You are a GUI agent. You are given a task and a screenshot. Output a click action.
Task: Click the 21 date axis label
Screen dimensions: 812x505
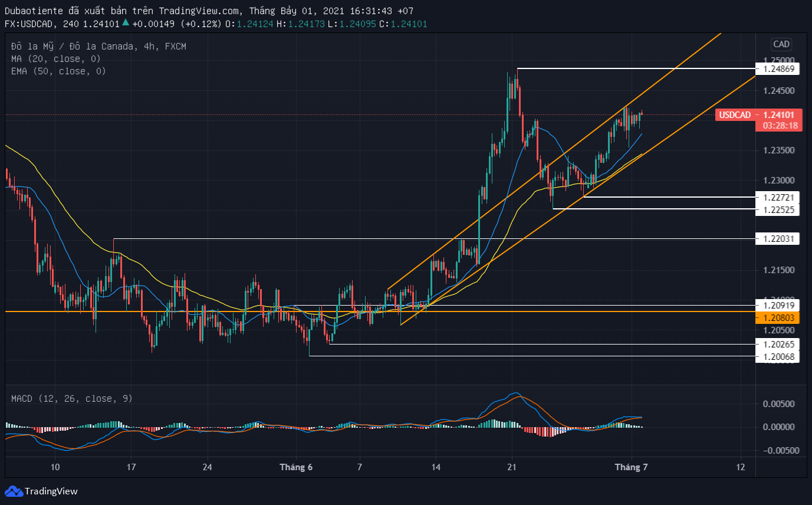point(512,467)
